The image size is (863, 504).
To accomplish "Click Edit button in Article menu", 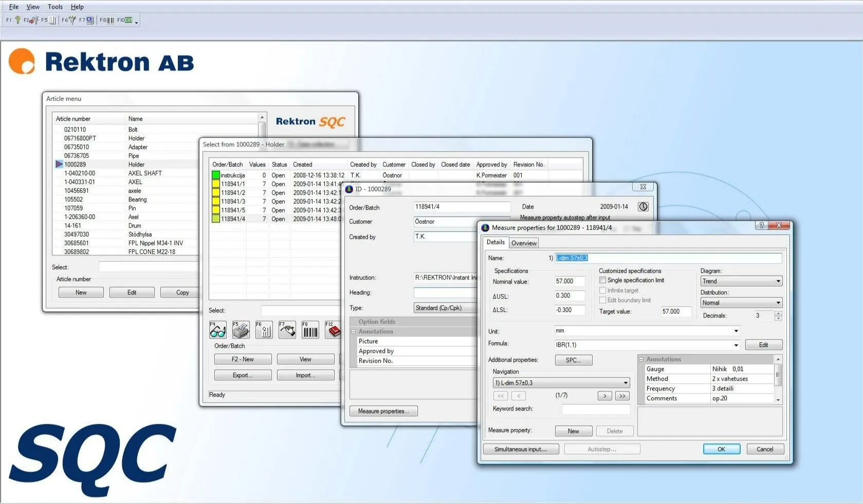I will (x=132, y=292).
